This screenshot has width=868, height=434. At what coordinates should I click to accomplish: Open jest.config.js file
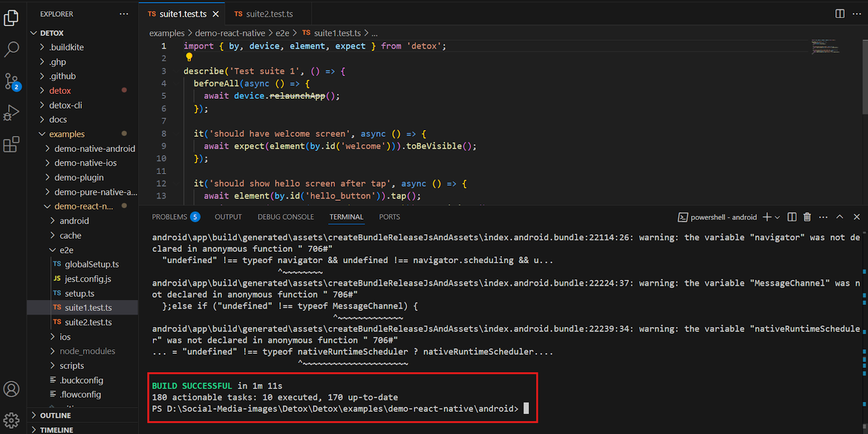click(x=82, y=279)
